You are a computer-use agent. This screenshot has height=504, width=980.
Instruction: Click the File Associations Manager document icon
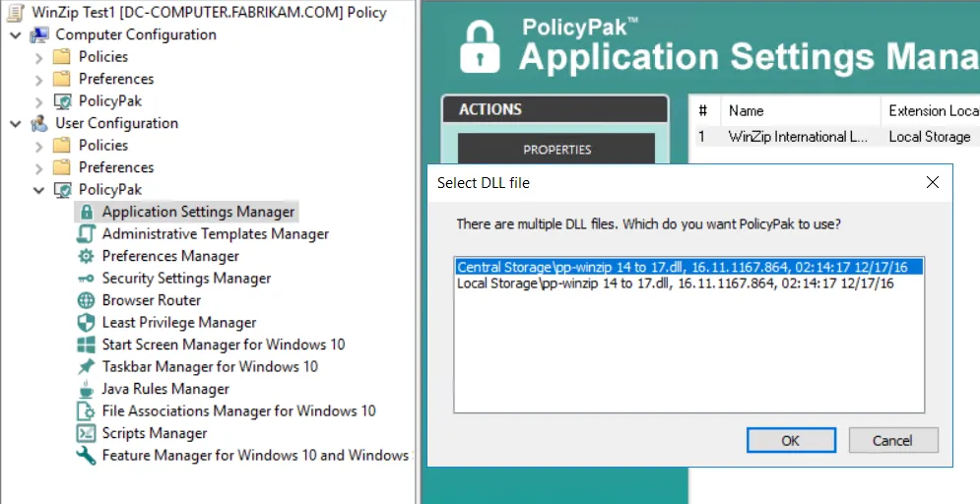pos(86,410)
